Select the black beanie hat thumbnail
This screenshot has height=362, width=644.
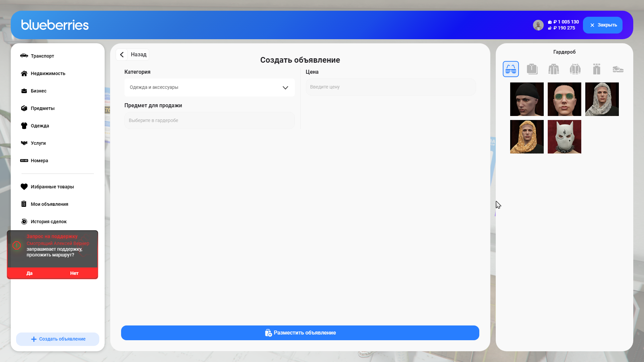click(x=527, y=99)
